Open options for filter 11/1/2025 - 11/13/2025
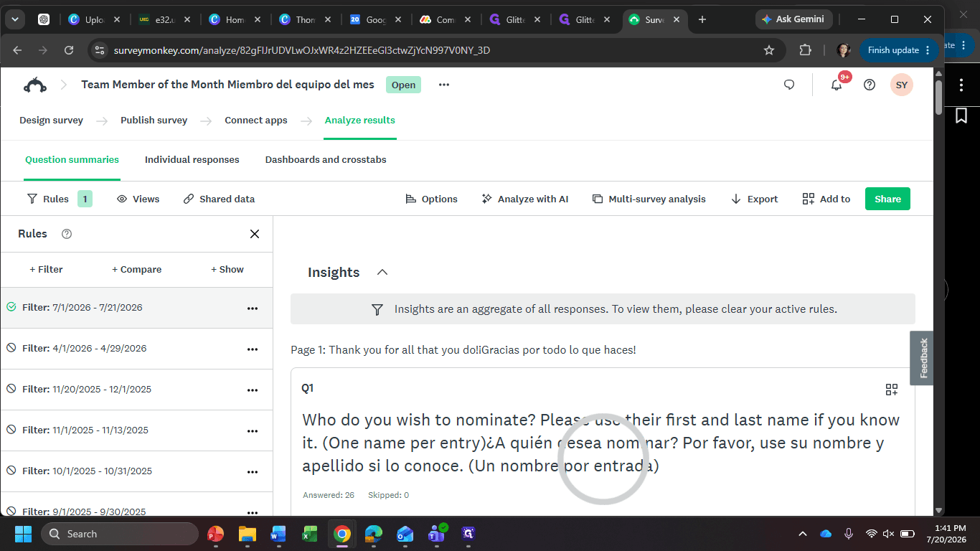Image resolution: width=980 pixels, height=551 pixels. [x=252, y=430]
